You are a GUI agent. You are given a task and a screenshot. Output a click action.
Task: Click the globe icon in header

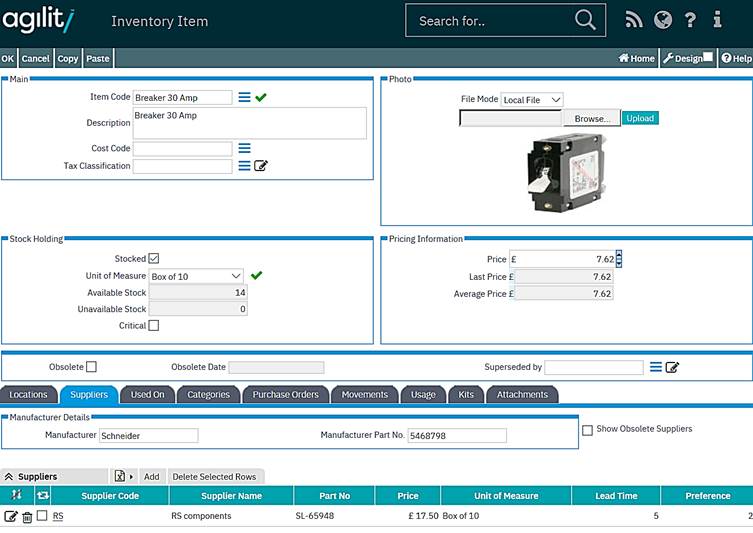pos(662,20)
